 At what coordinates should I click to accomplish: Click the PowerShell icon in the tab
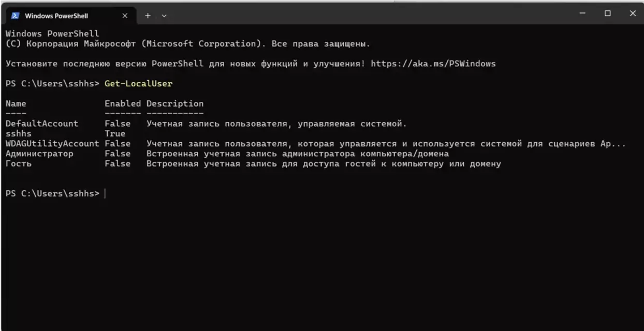click(x=14, y=16)
